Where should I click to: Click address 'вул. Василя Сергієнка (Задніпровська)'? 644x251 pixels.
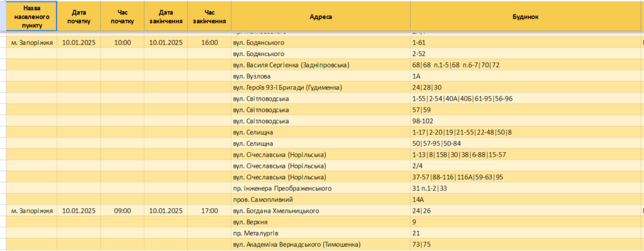pos(321,65)
